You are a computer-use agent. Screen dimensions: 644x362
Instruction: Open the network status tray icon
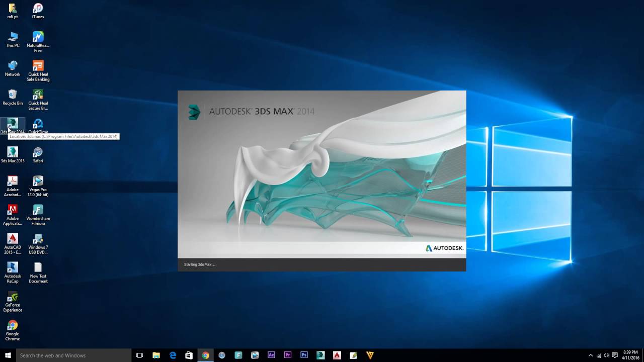click(599, 355)
